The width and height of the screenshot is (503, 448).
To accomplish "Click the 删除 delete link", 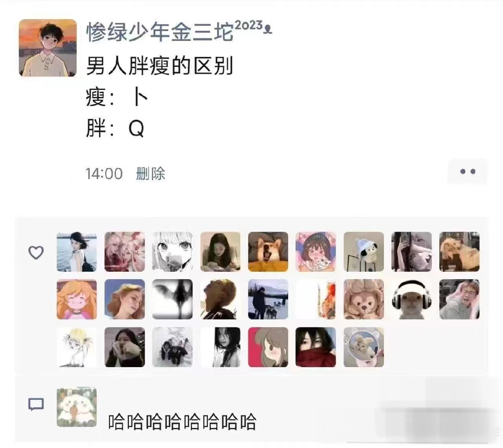I will (151, 174).
